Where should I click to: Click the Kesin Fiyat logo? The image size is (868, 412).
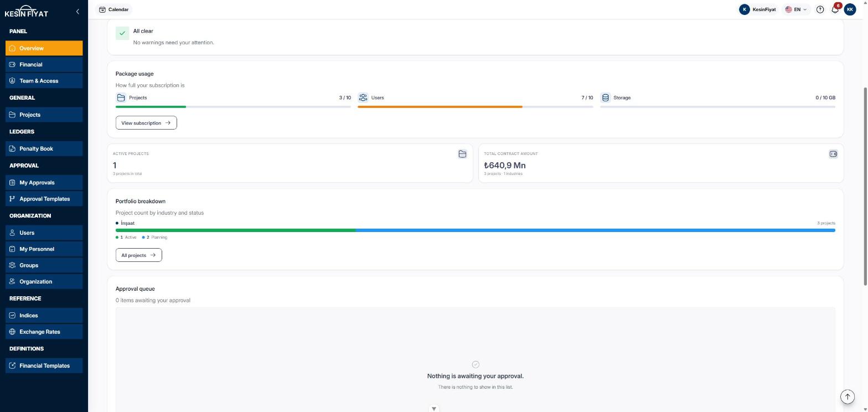[x=27, y=12]
